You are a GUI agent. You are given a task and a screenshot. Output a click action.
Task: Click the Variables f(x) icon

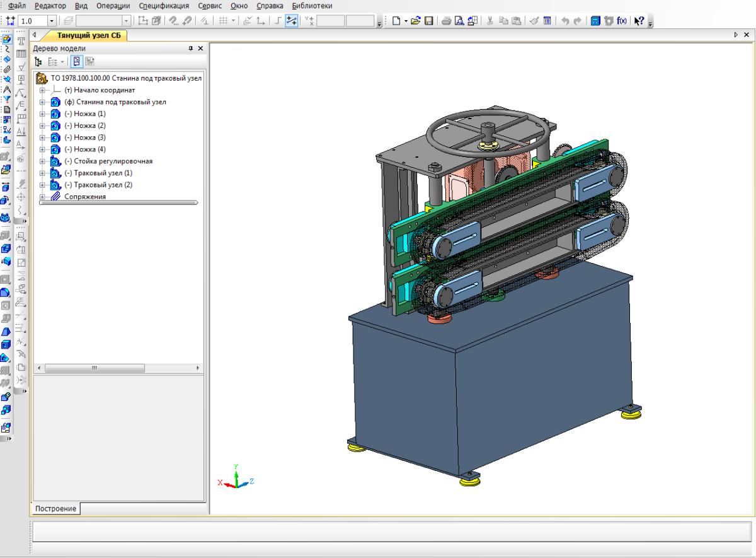coord(622,21)
